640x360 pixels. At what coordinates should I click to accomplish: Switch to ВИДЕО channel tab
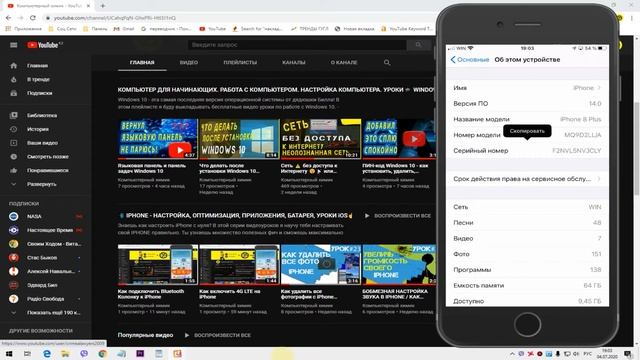189,62
